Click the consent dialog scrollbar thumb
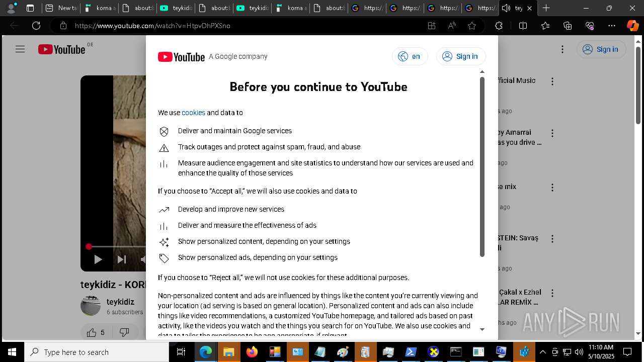This screenshot has height=362, width=644. point(482,166)
